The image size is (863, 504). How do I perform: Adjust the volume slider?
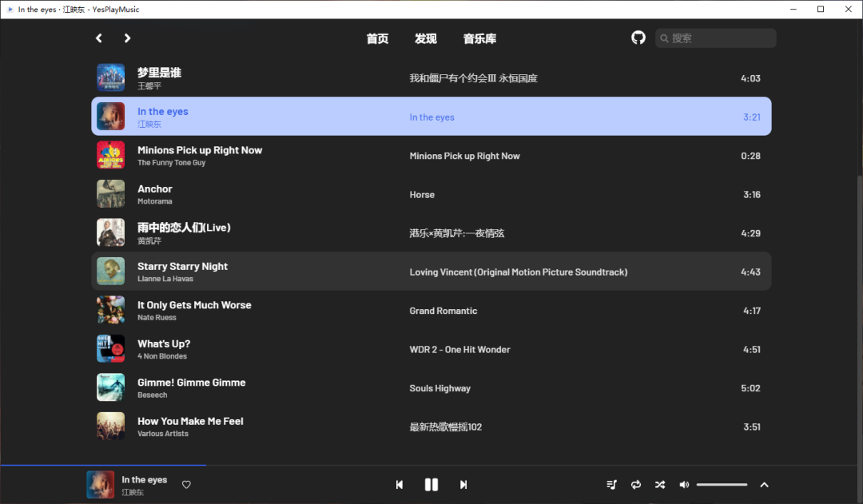click(722, 485)
